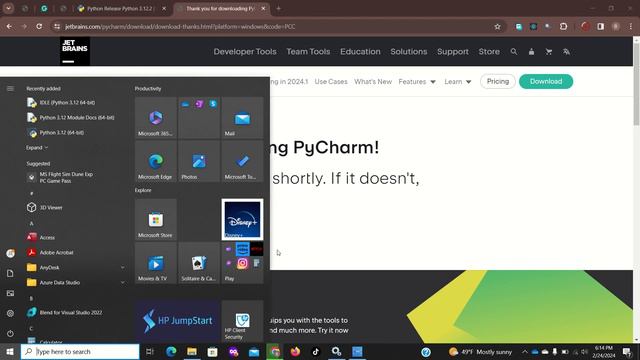Screen dimensions: 640x360
Task: Open the Photos tile
Action: coord(199,161)
